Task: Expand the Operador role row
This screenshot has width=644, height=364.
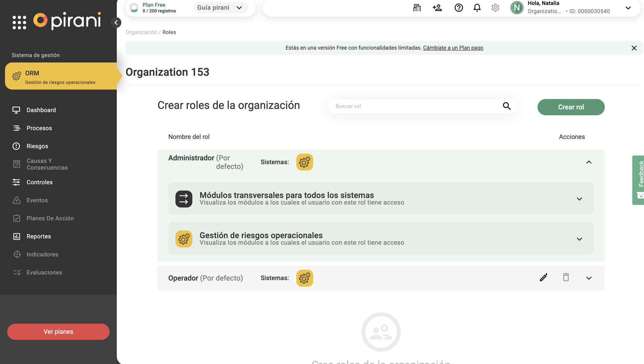Action: (589, 278)
